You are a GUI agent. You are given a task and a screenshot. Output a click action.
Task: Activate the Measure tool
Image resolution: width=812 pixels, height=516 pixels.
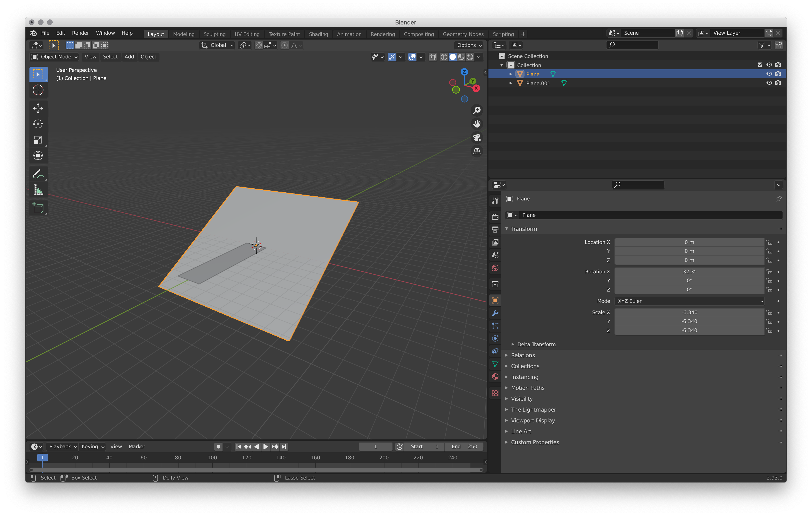pos(38,190)
